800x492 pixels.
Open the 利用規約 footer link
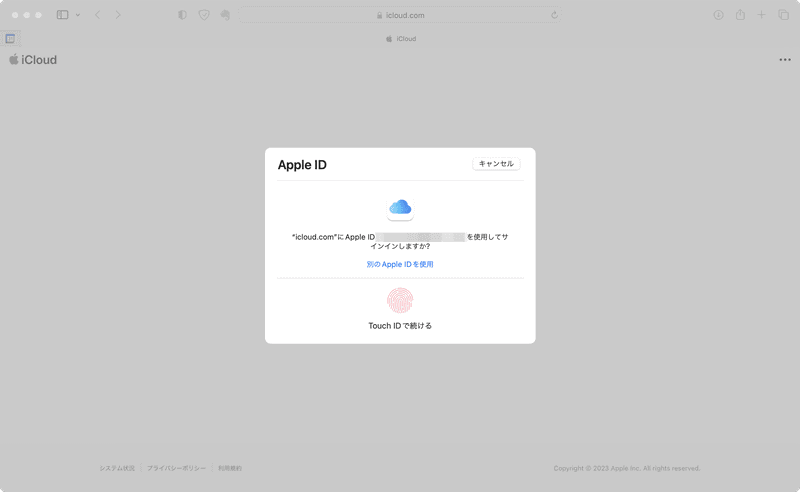[x=230, y=468]
